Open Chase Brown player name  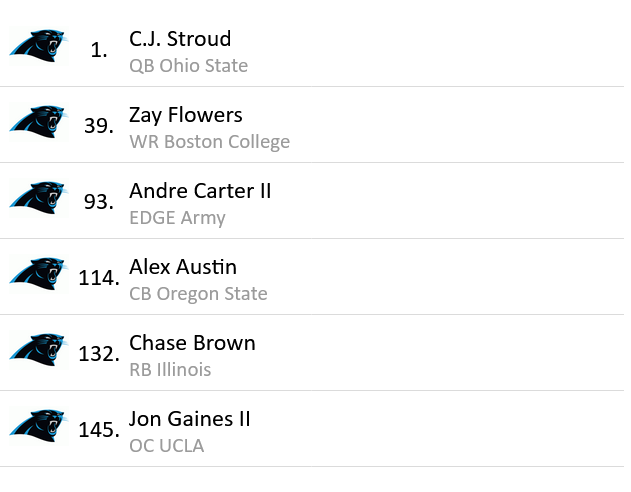click(192, 343)
